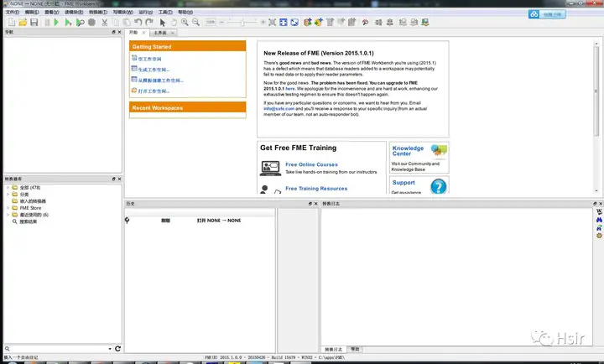The height and width of the screenshot is (364, 604).
Task: Select the 转换日志 bottom tab
Action: point(333,350)
